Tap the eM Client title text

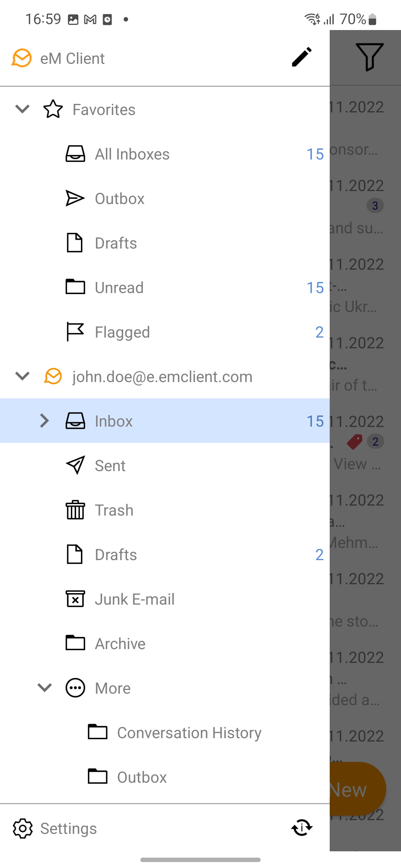(72, 58)
